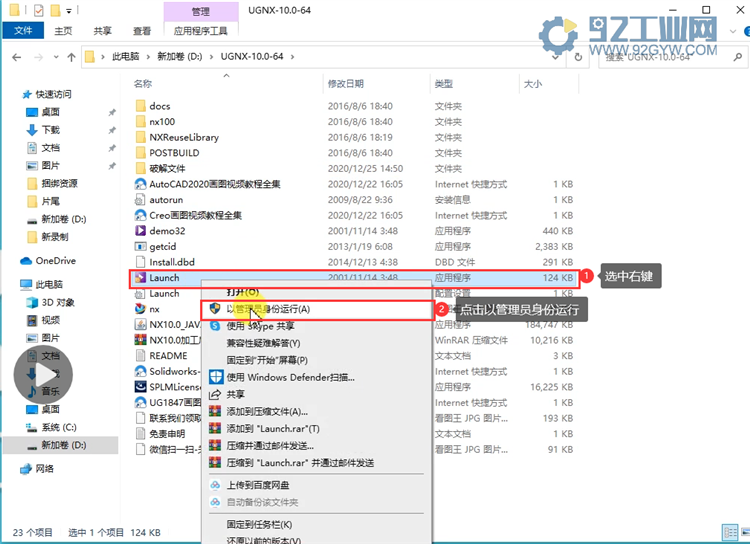This screenshot has height=544, width=750.
Task: Sort by 类型 column header
Action: click(443, 84)
